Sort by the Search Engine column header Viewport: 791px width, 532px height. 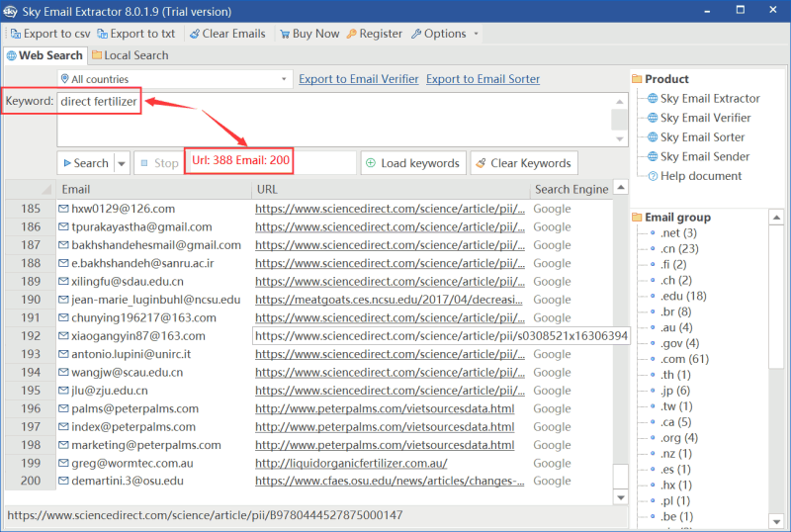point(571,189)
